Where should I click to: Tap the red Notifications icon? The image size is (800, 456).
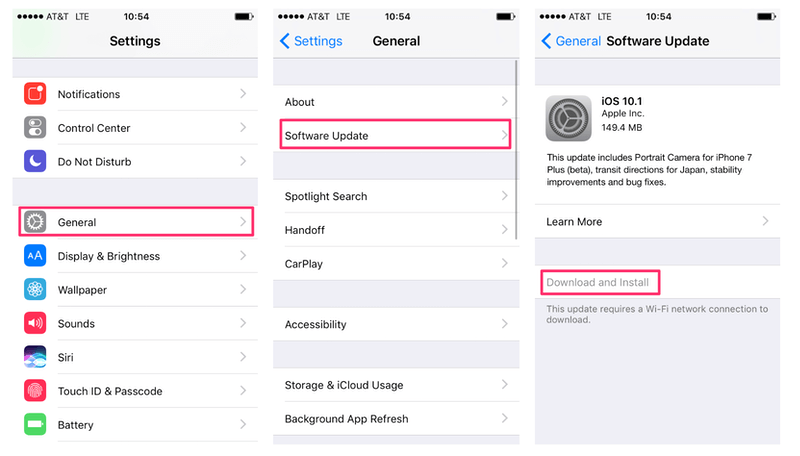(x=35, y=94)
